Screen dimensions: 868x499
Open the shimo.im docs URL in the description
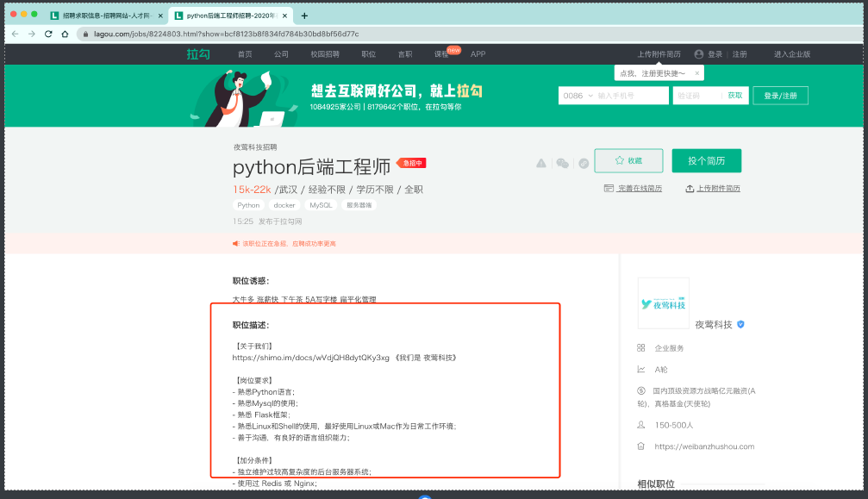pos(311,358)
